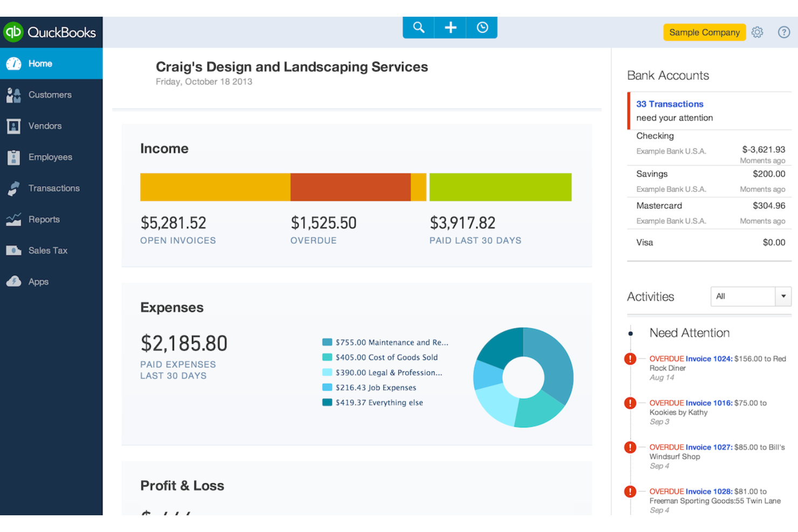Click the Profit & Loss heading
798x532 pixels.
(182, 486)
